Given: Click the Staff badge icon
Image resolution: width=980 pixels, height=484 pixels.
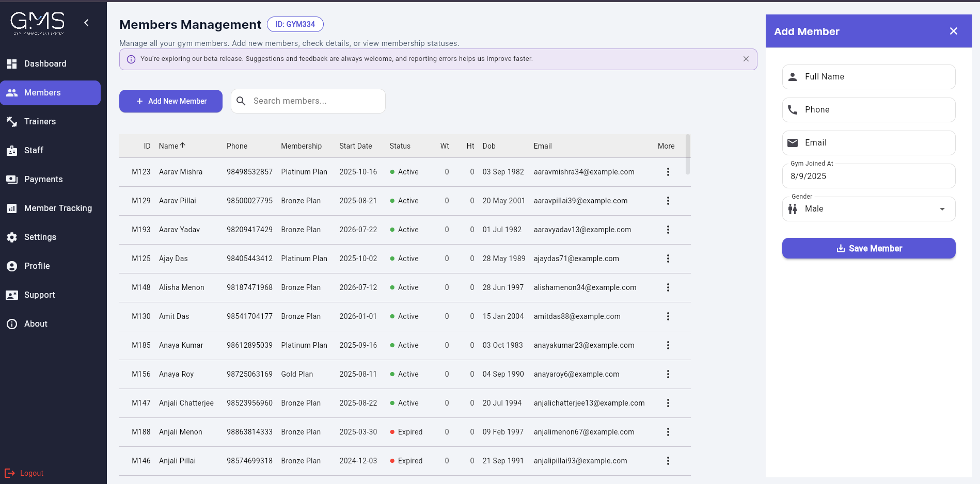Looking at the screenshot, I should click(x=12, y=151).
